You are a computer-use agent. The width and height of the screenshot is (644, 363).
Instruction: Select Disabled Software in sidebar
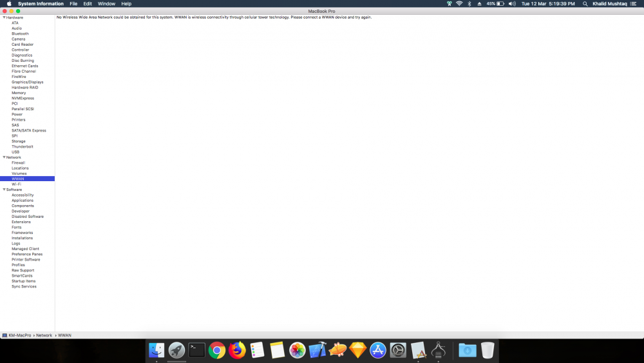pyautogui.click(x=28, y=217)
